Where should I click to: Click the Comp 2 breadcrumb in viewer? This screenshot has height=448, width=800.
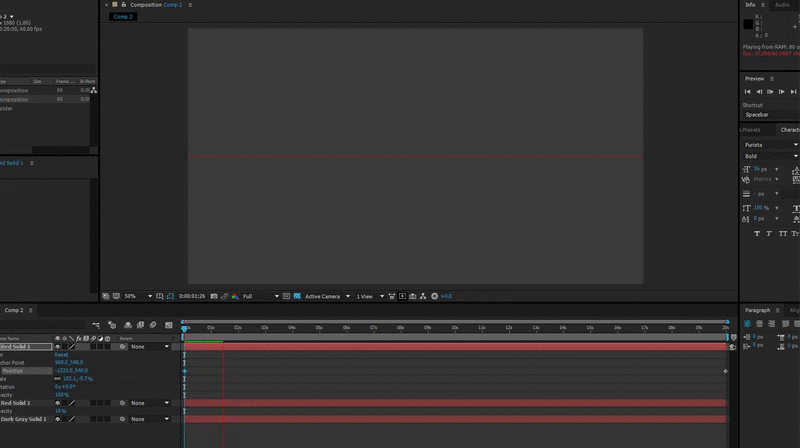(123, 17)
